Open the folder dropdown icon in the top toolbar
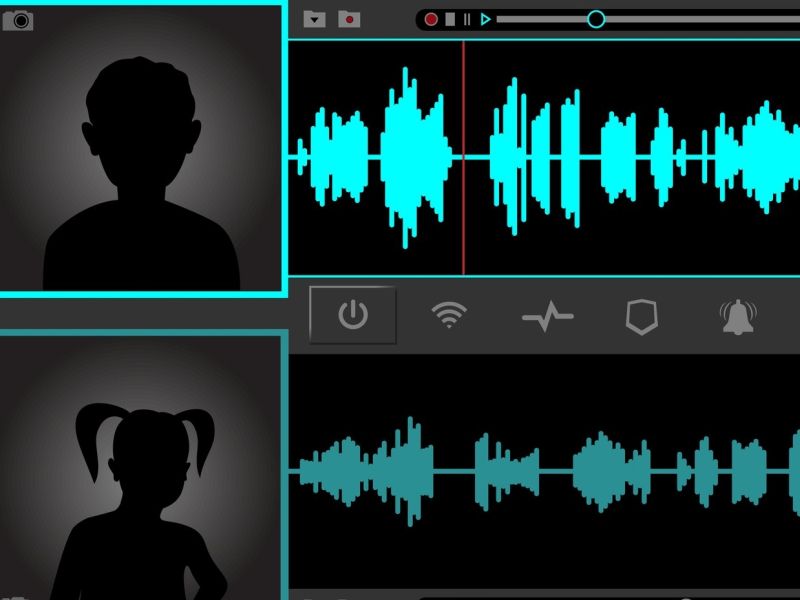Image resolution: width=800 pixels, height=600 pixels. [314, 19]
